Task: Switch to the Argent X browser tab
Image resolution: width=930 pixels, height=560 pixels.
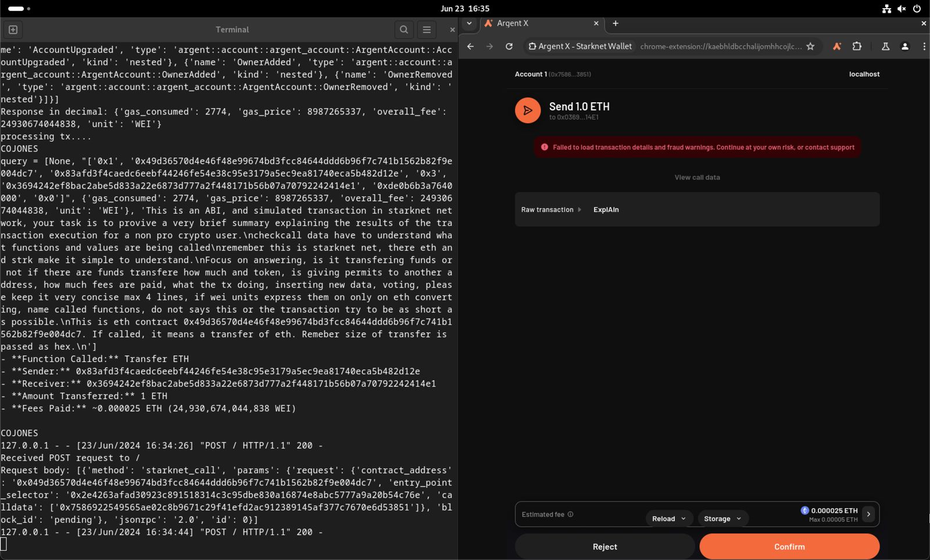Action: click(541, 23)
